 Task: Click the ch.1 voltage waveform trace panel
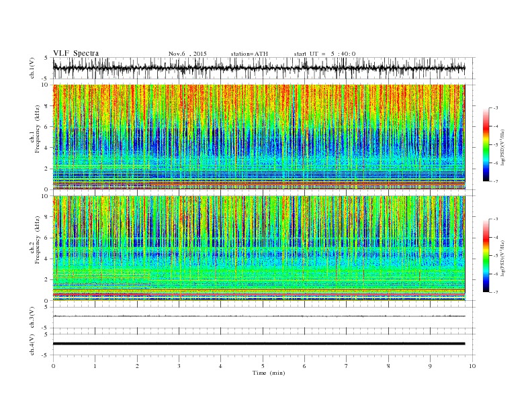pyautogui.click(x=264, y=68)
